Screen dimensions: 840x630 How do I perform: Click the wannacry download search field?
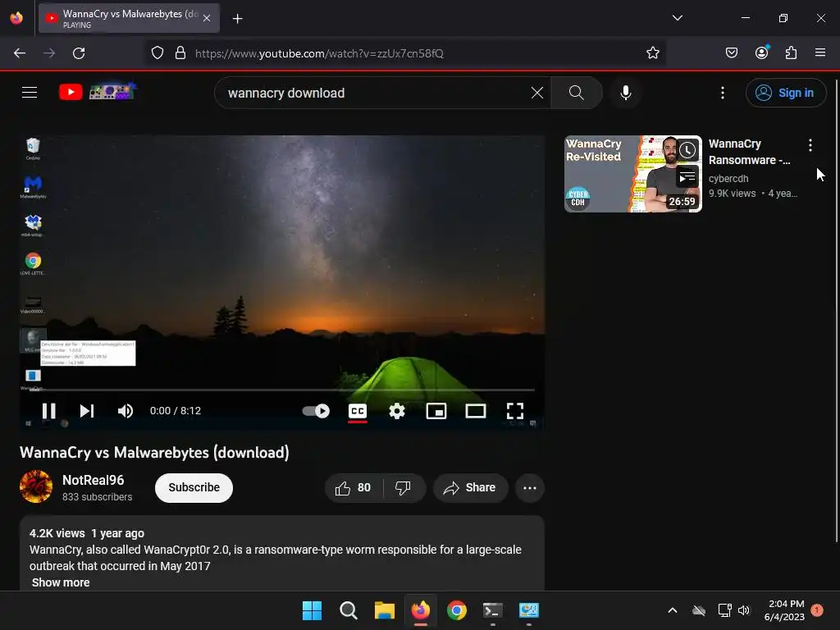click(x=375, y=93)
